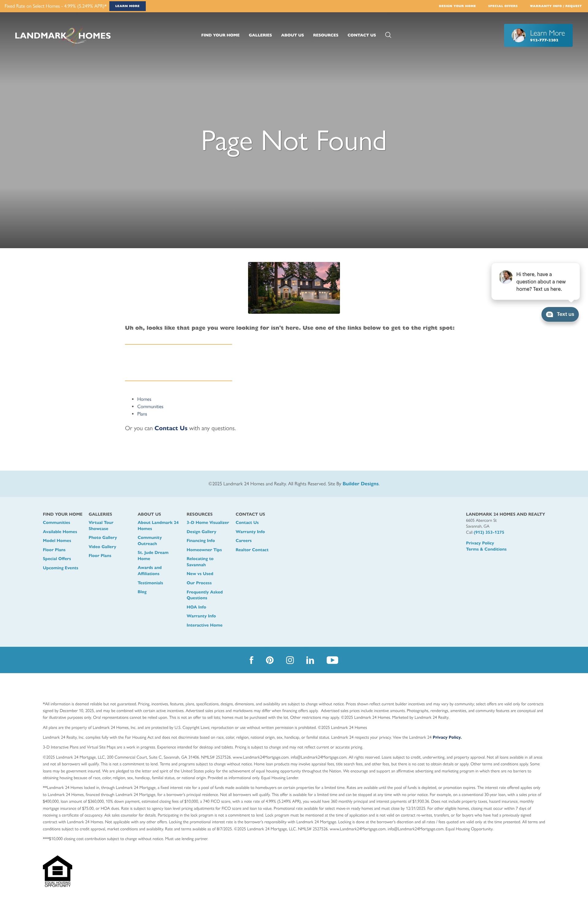Open HOA Info footer link
This screenshot has width=588, height=921.
click(196, 607)
